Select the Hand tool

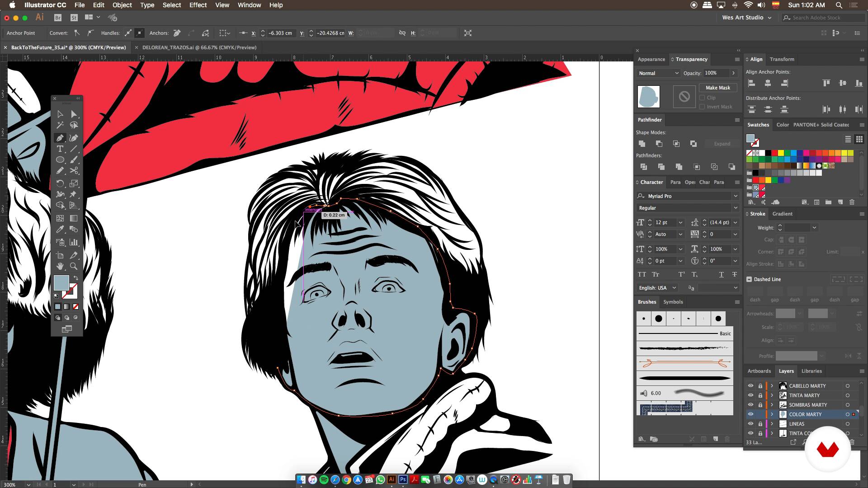tap(60, 266)
